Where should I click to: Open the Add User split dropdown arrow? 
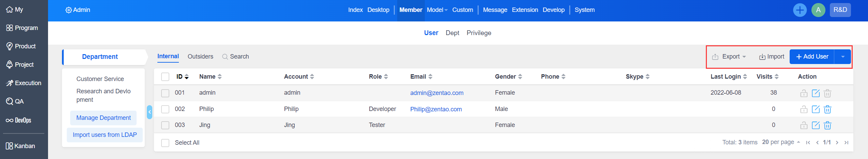843,57
